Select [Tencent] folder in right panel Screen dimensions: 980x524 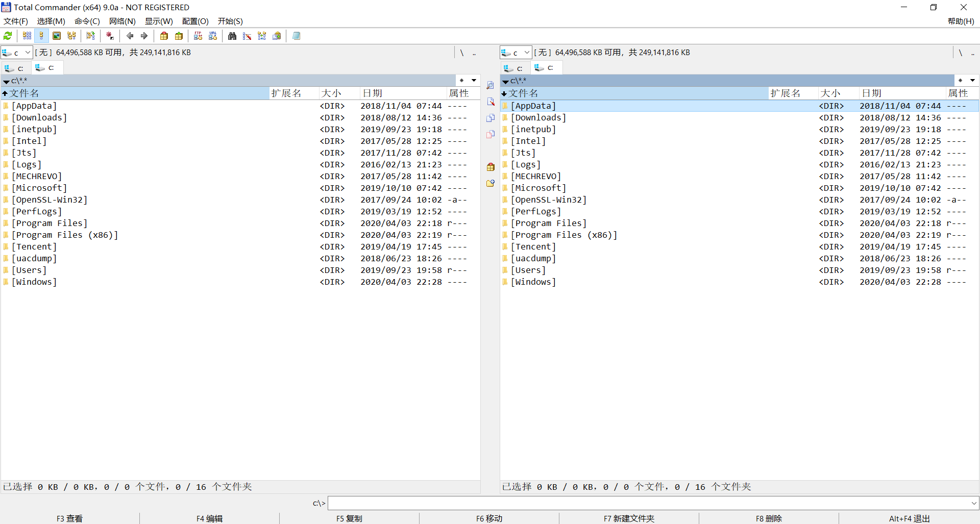tap(739, 246)
